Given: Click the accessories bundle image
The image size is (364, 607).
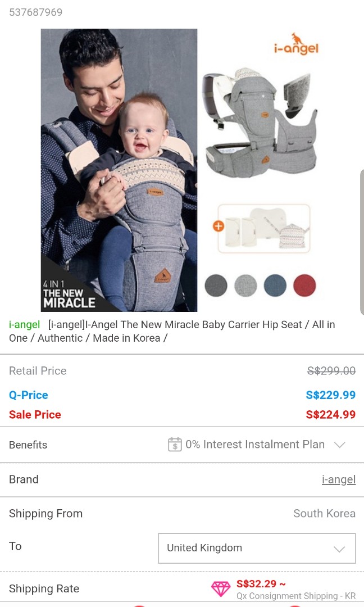Looking at the screenshot, I should [264, 229].
